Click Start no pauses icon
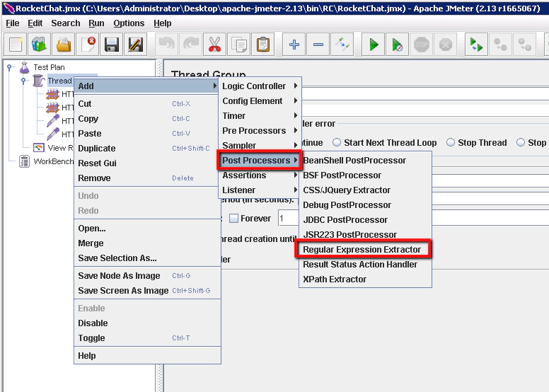The width and height of the screenshot is (549, 392). [x=397, y=45]
